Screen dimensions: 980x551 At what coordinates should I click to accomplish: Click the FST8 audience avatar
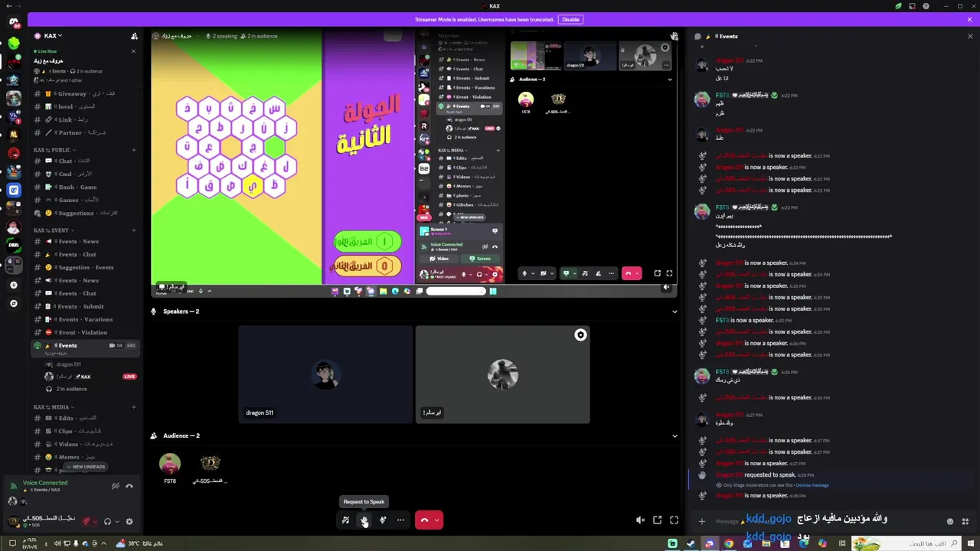tap(170, 464)
